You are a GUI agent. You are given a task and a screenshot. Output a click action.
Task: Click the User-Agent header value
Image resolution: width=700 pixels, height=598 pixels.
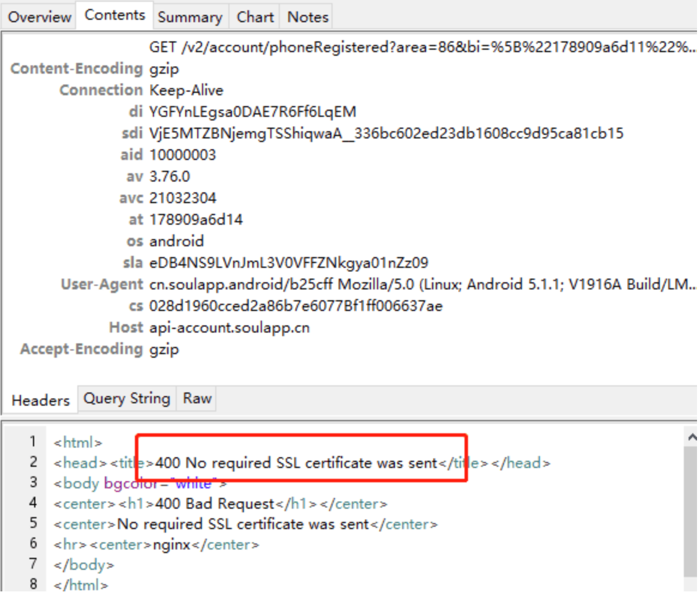[x=423, y=284]
